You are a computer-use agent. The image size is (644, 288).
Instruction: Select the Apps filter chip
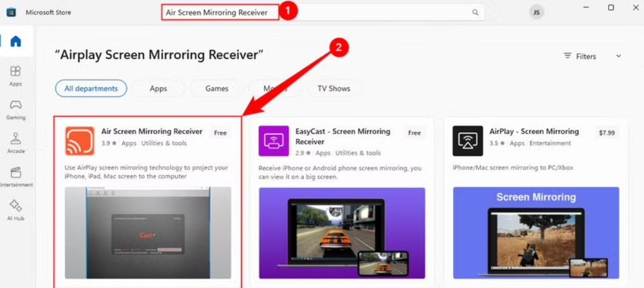(158, 89)
